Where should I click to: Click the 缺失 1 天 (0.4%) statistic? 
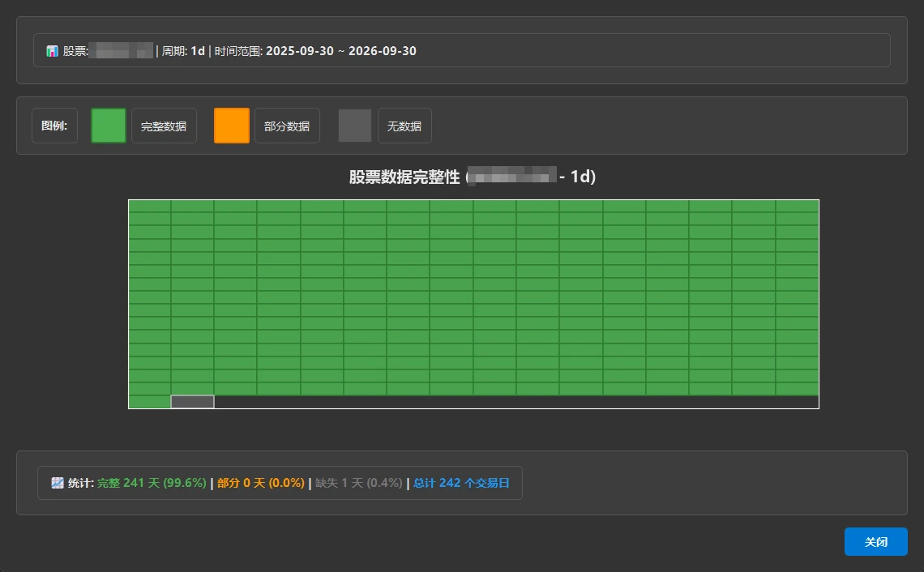point(359,483)
